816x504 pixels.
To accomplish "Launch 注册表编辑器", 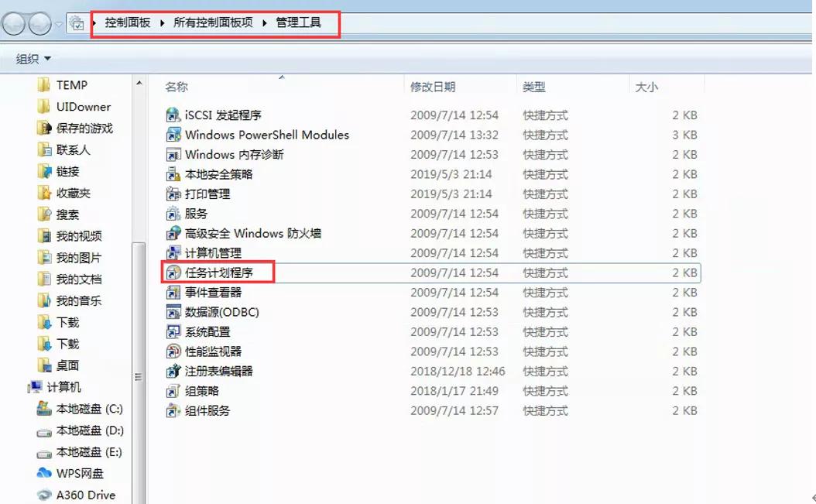I will (x=218, y=371).
